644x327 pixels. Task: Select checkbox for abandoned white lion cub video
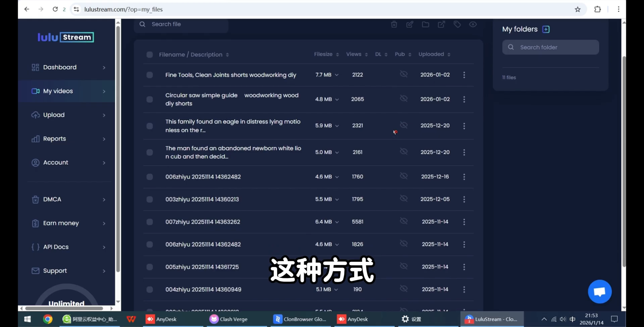pyautogui.click(x=150, y=152)
